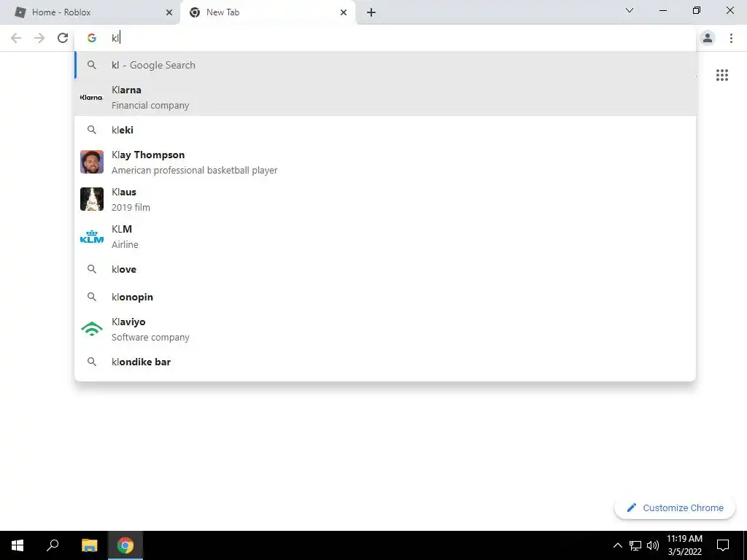Image resolution: width=747 pixels, height=560 pixels.
Task: Reload the page with the refresh icon
Action: [63, 38]
